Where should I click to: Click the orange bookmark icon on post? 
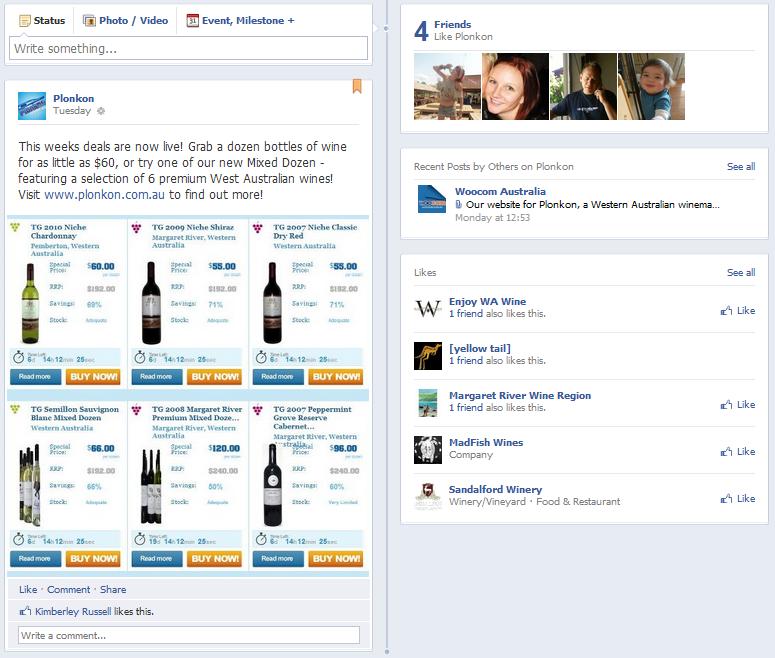tap(357, 86)
